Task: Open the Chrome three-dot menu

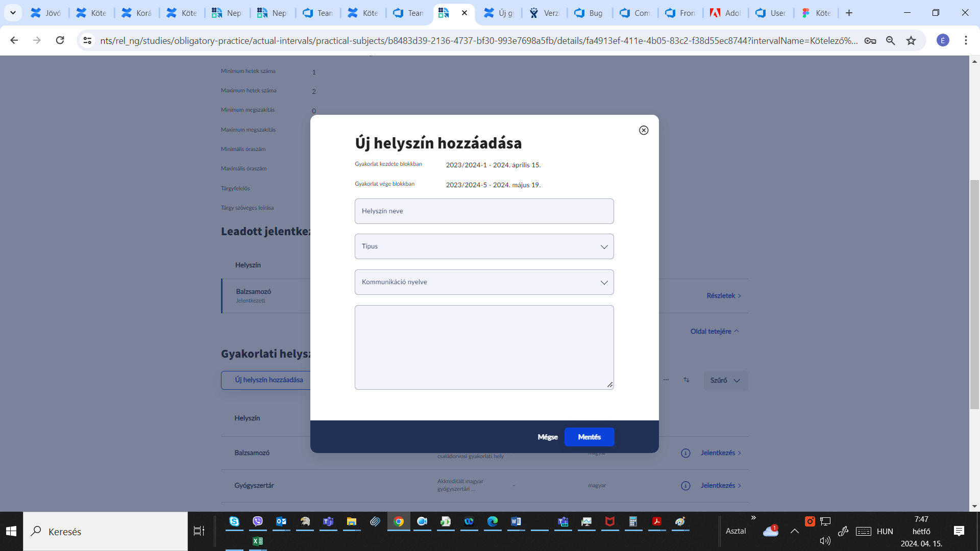Action: (966, 40)
